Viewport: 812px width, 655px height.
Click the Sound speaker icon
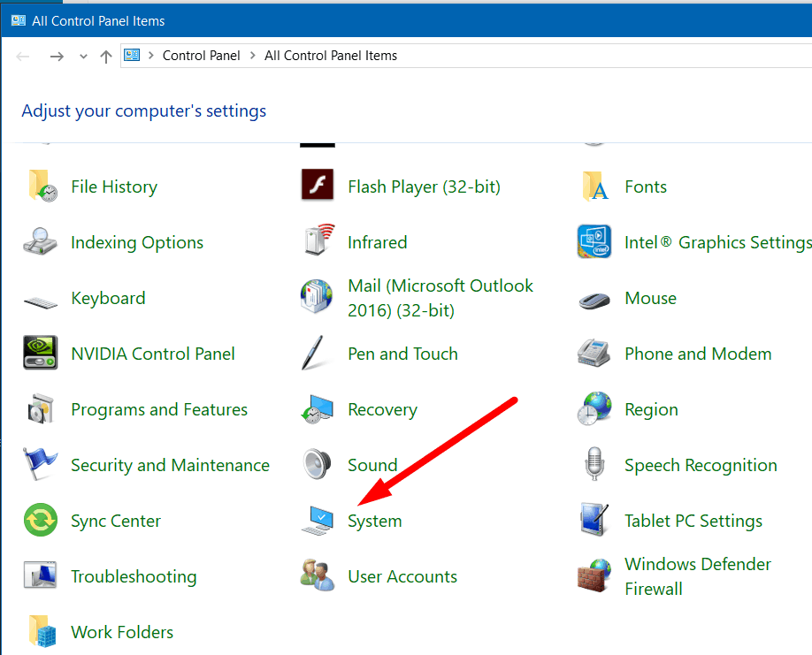click(318, 465)
